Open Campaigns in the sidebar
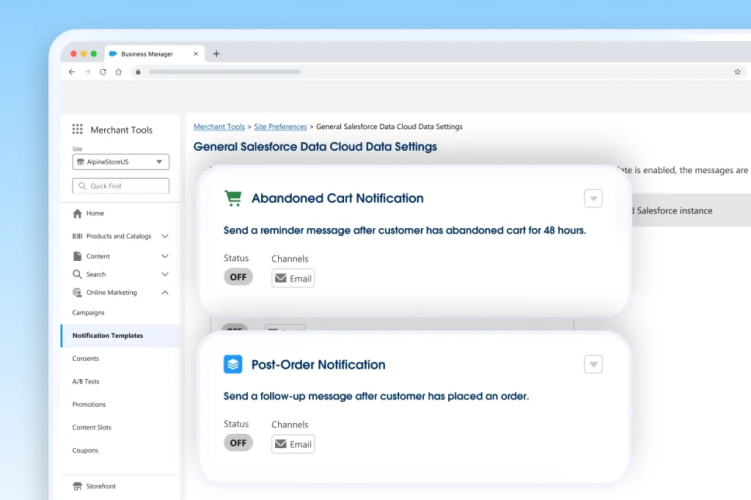The height and width of the screenshot is (500, 751). click(88, 313)
